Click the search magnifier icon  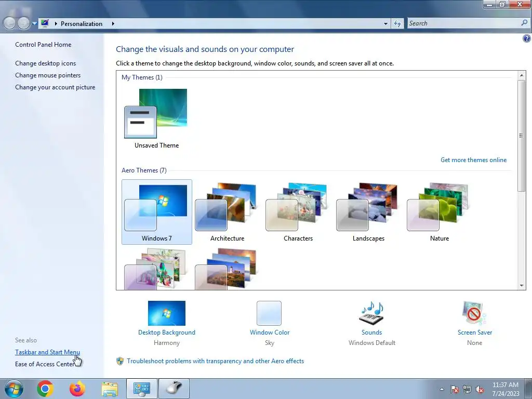(x=524, y=23)
